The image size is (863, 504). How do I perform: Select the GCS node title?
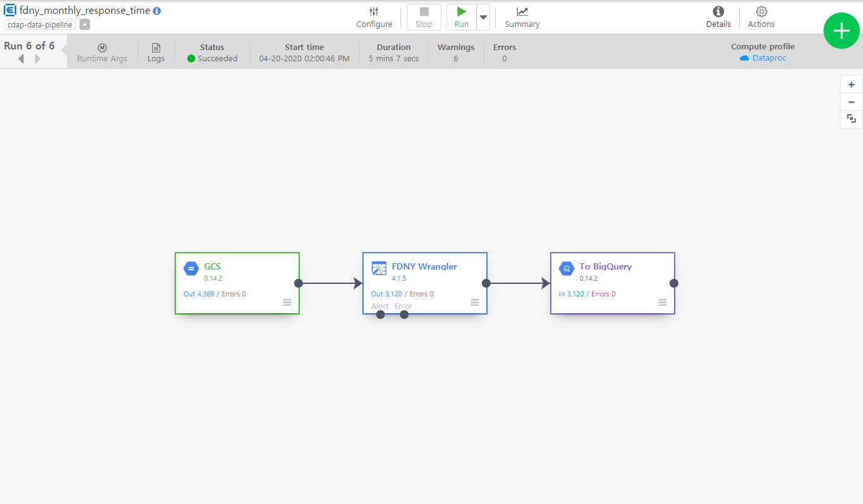click(212, 266)
